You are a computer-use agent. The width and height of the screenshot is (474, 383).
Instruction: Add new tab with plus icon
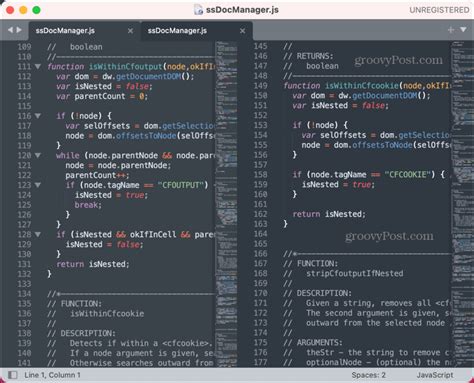point(451,30)
